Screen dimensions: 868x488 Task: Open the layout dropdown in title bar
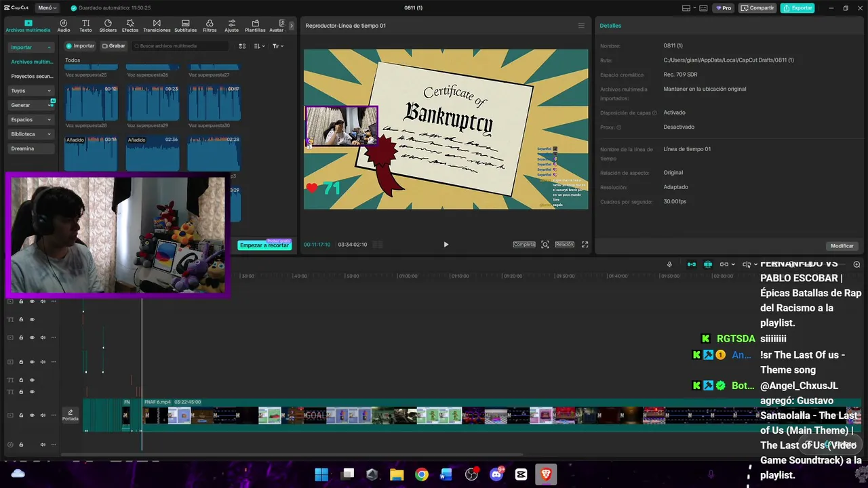[688, 8]
